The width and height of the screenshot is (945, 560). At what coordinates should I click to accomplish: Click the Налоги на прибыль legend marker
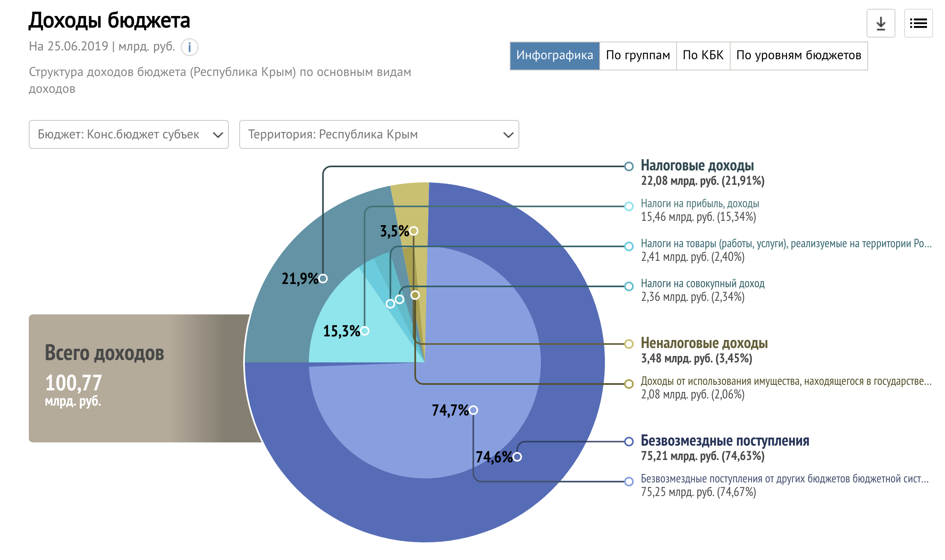pyautogui.click(x=629, y=206)
